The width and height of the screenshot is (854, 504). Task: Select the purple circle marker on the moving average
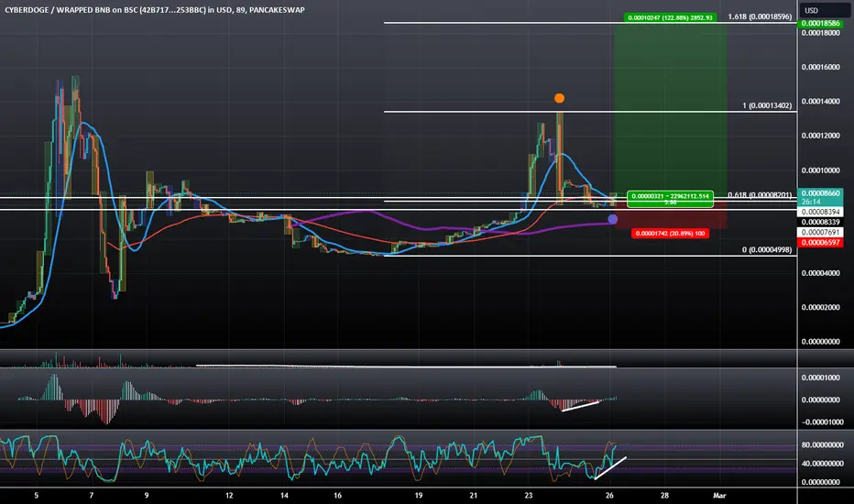[613, 219]
